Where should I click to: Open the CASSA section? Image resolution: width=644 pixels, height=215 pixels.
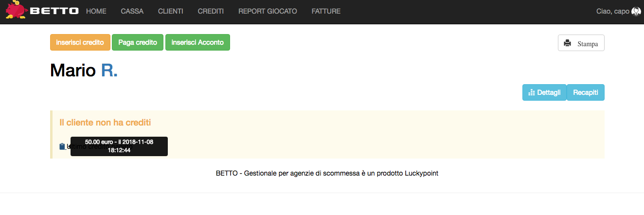point(132,11)
